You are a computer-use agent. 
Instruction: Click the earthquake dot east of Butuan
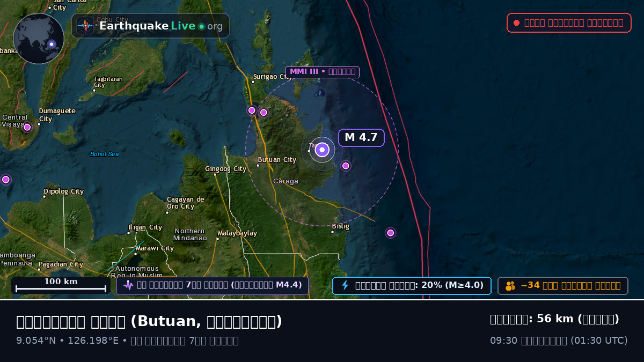346,166
